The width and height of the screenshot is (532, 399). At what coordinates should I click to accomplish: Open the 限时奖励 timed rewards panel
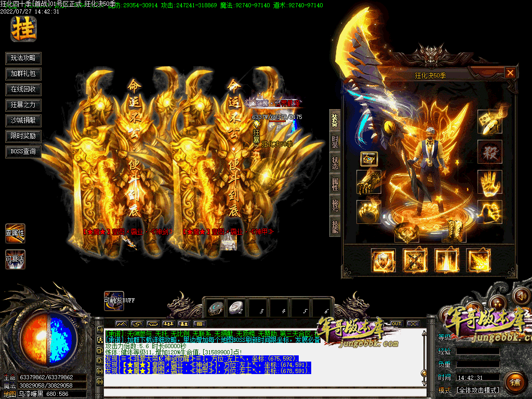click(x=23, y=136)
